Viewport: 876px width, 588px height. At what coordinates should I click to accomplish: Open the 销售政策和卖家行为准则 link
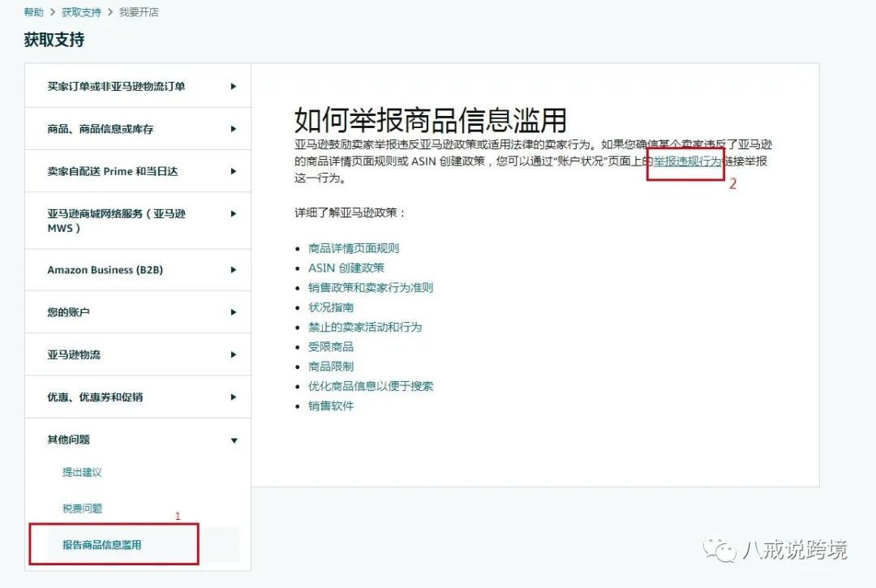click(371, 288)
